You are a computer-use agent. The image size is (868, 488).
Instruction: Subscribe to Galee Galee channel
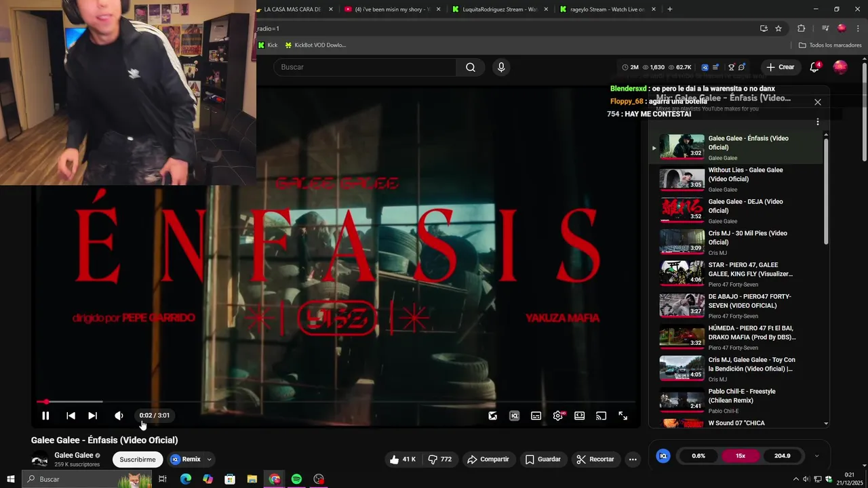(138, 459)
